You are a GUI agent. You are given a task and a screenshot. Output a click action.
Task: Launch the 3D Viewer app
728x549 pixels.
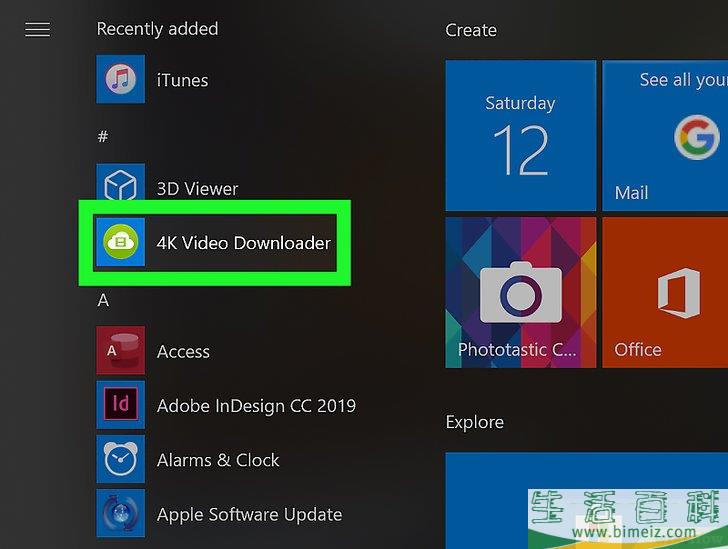pos(196,188)
